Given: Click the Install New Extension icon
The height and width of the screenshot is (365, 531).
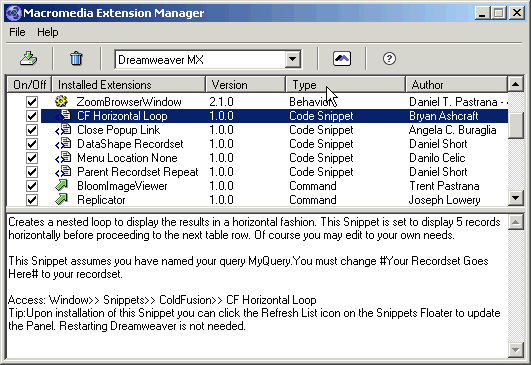Looking at the screenshot, I should [x=28, y=59].
